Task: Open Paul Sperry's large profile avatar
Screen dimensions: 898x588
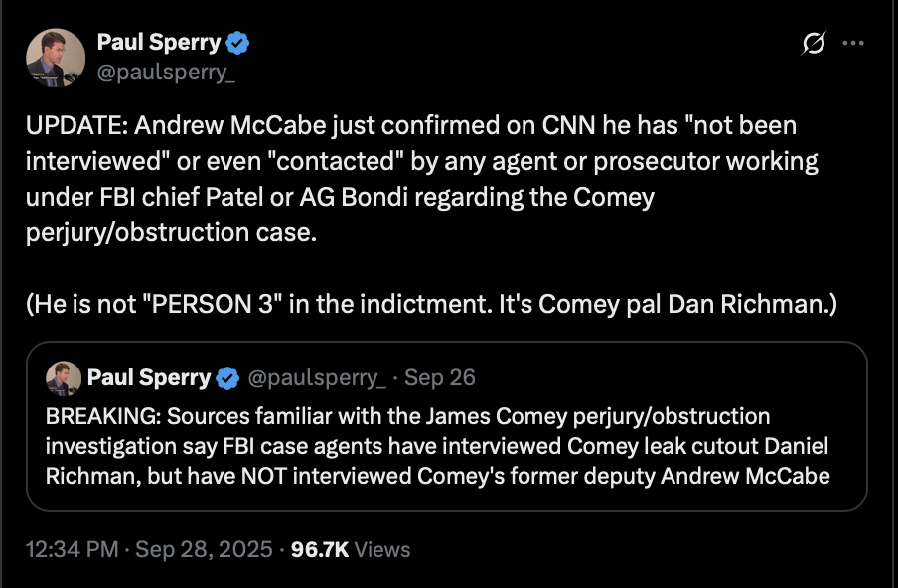Action: (54, 55)
